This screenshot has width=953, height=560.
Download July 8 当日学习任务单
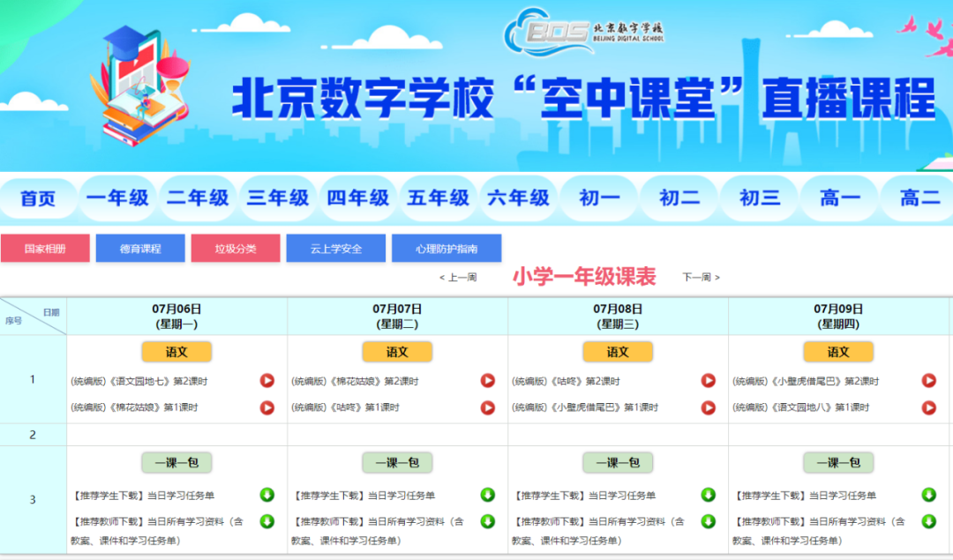pyautogui.click(x=709, y=495)
